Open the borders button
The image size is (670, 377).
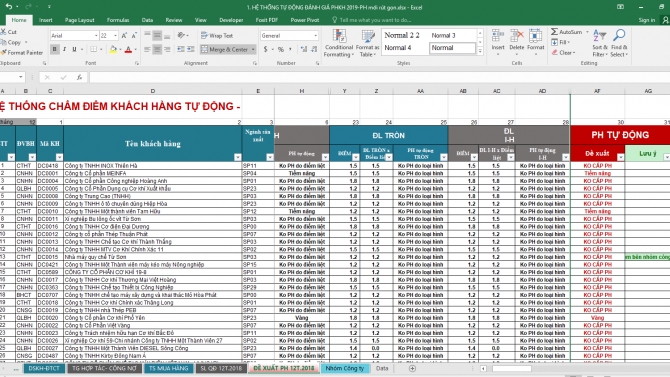click(94, 49)
